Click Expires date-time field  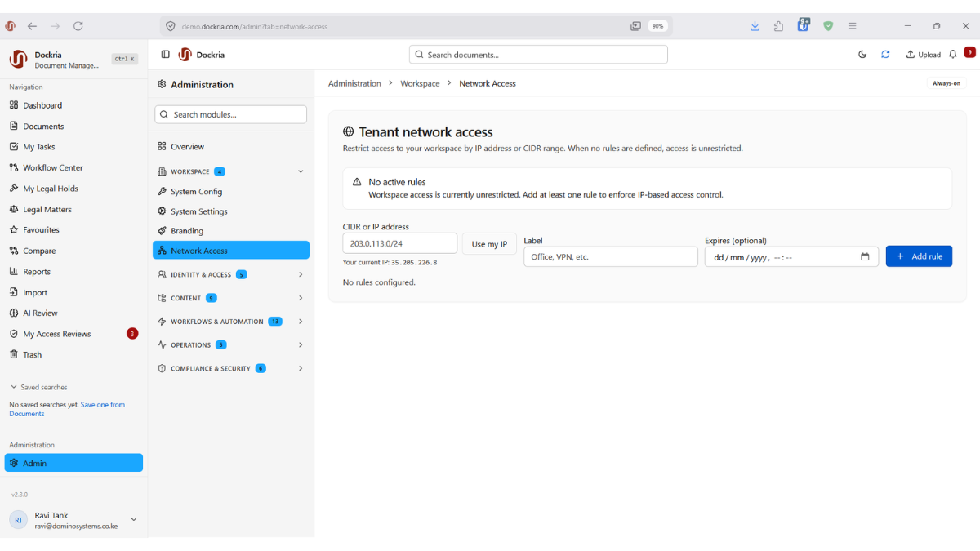point(791,256)
